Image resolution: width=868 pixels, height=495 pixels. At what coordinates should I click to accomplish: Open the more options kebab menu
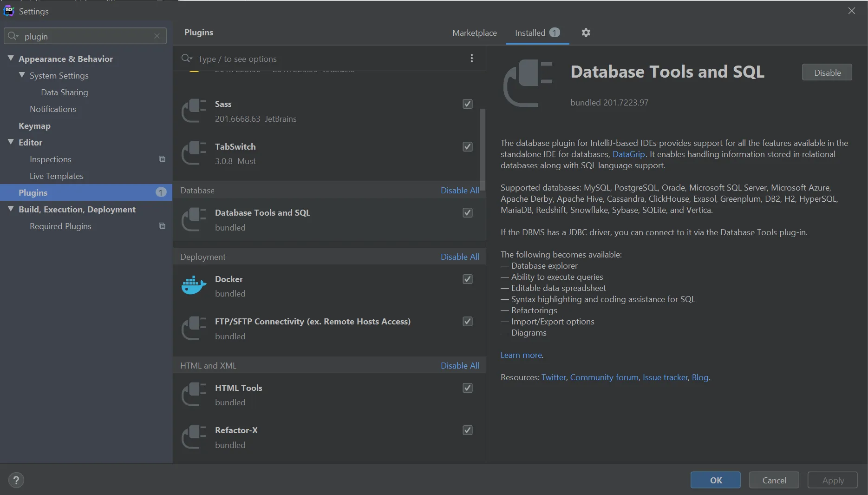(x=471, y=58)
